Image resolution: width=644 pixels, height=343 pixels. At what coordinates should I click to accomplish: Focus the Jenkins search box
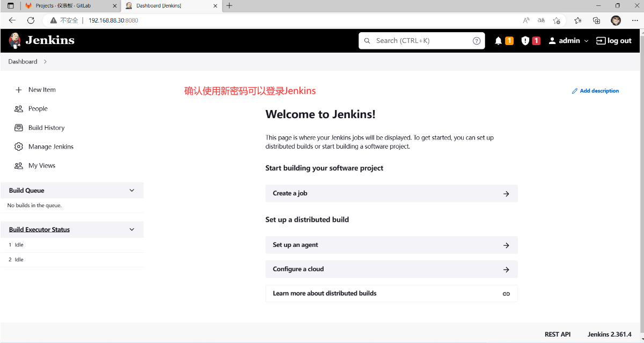pos(422,41)
